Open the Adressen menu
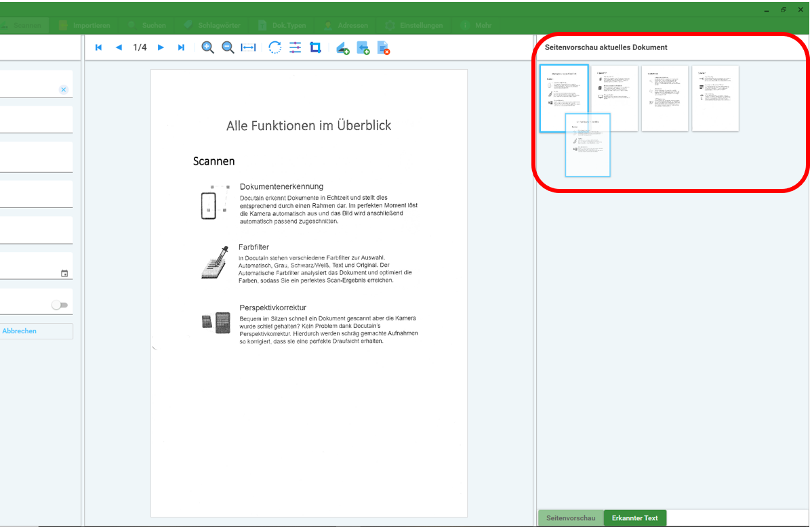Image resolution: width=812 pixels, height=527 pixels. click(x=346, y=25)
